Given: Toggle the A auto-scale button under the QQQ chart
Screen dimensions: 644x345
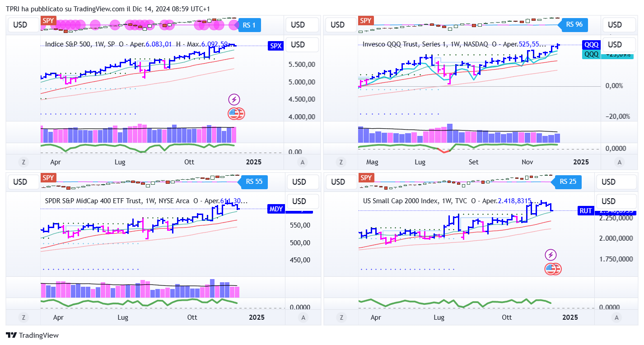Looking at the screenshot, I should click(620, 162).
